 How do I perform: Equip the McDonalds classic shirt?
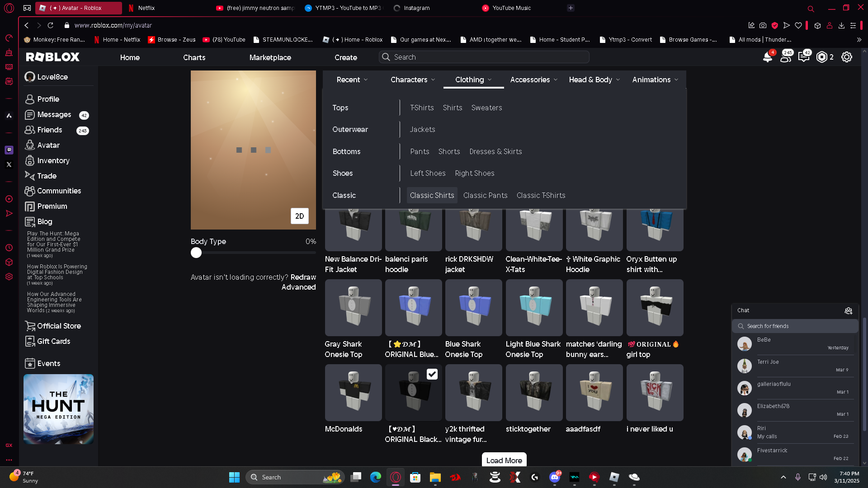click(x=353, y=393)
